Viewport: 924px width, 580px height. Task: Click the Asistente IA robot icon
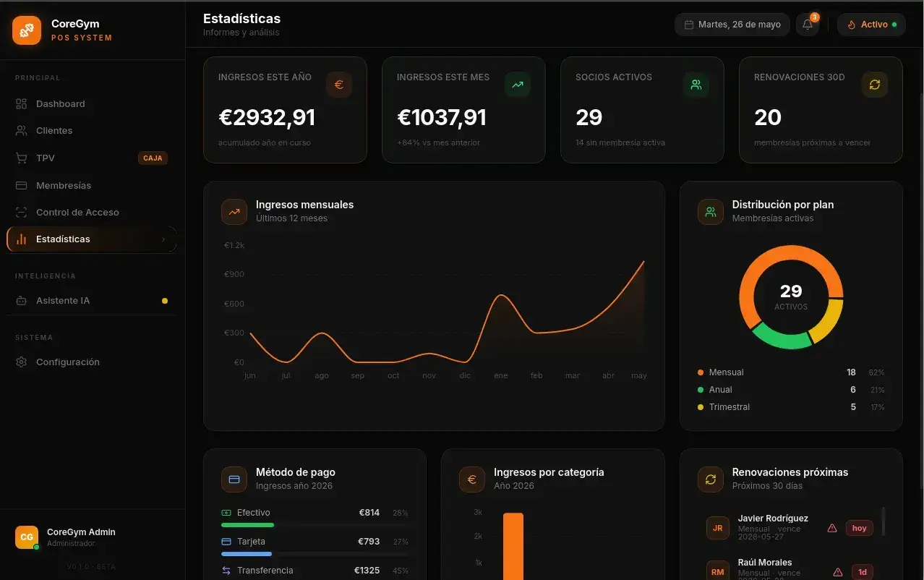click(x=22, y=300)
